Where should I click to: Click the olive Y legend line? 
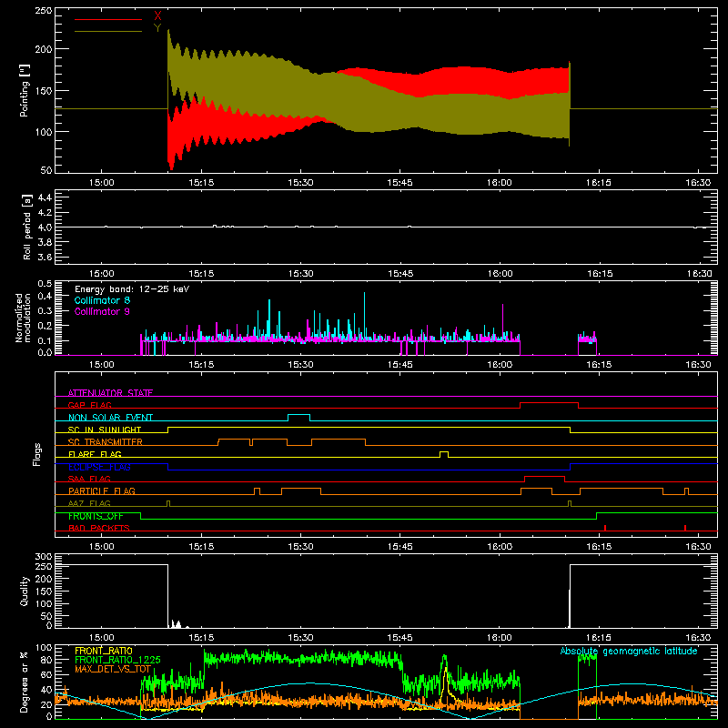pos(108,31)
